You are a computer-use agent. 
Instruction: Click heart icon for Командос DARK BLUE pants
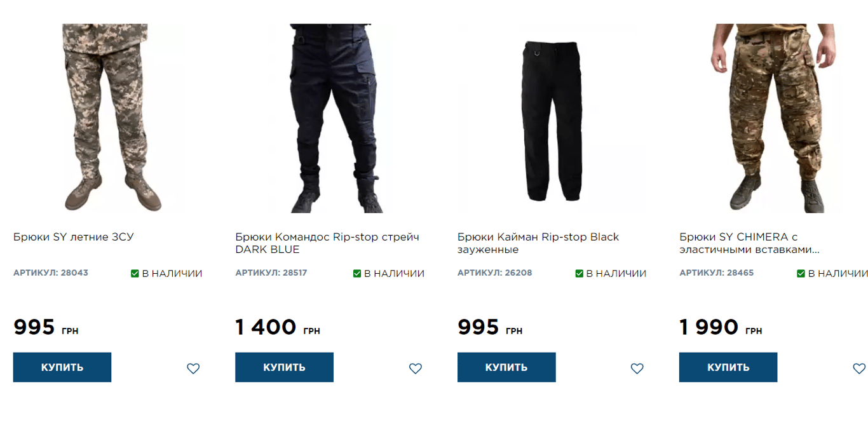pyautogui.click(x=415, y=368)
